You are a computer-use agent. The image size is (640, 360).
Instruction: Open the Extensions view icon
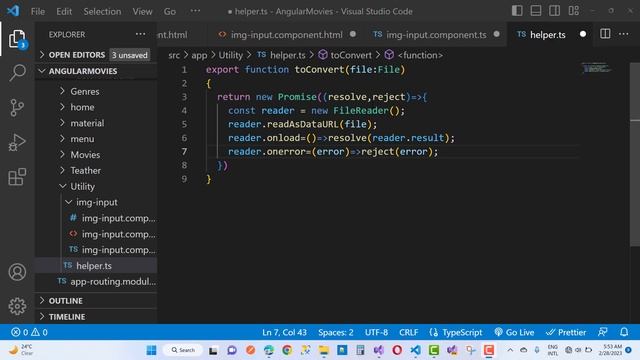(x=17, y=177)
